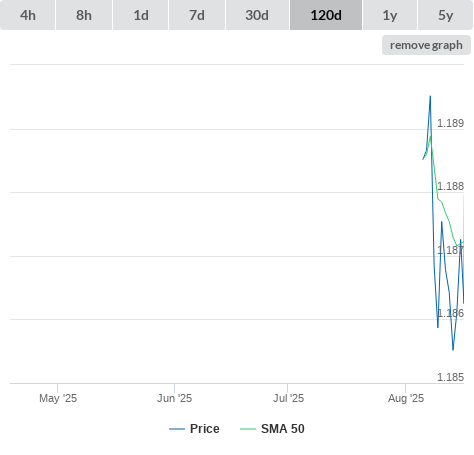Click the remove graph button
The height and width of the screenshot is (455, 474).
[426, 45]
